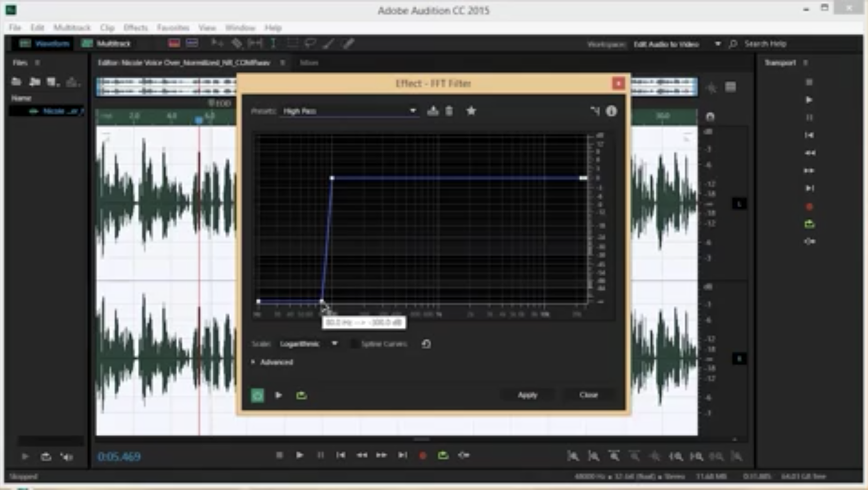Viewport: 868px width, 490px height.
Task: Apply the FFT Filter effect
Action: [x=526, y=395]
